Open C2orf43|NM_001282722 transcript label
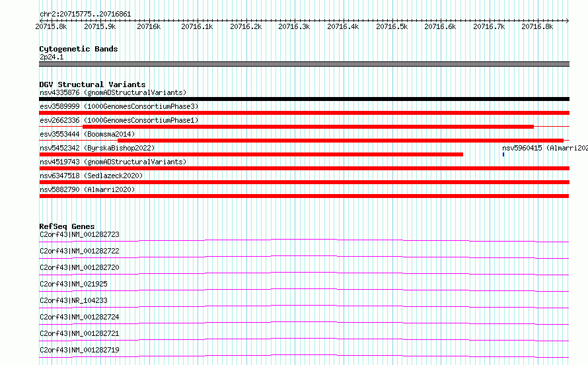 (x=79, y=251)
